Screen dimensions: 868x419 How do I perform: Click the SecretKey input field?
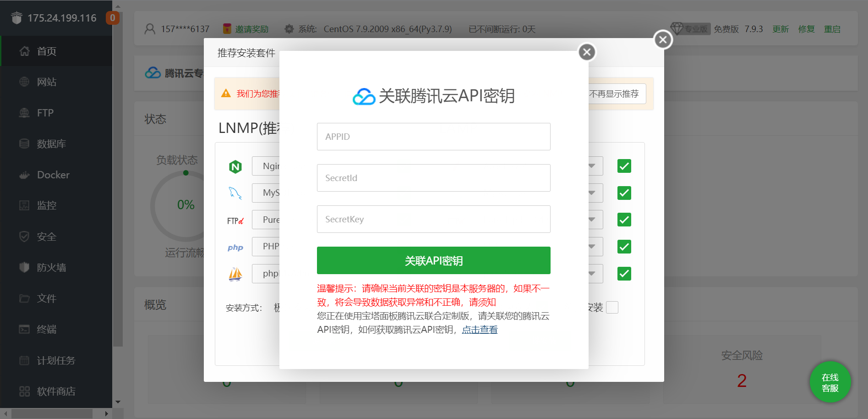click(433, 219)
